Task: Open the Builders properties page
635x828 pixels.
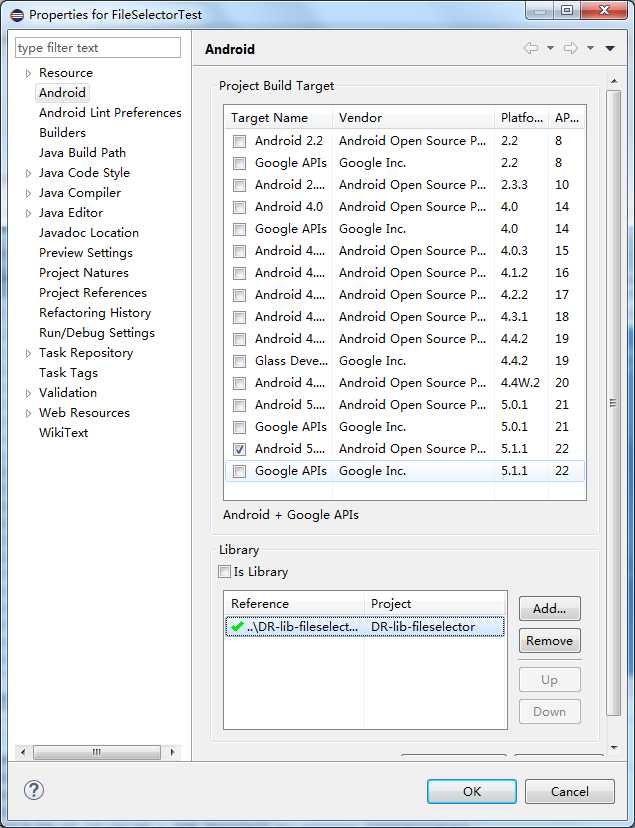Action: 62,133
